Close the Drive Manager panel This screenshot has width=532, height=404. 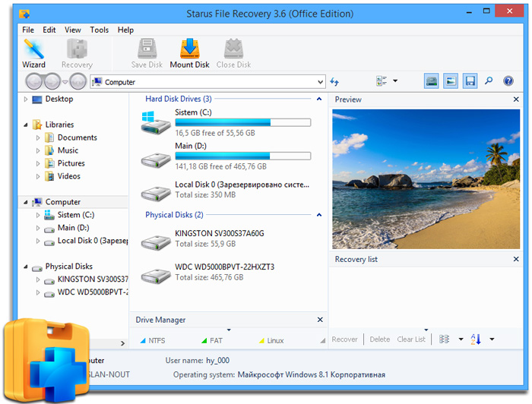coord(320,320)
